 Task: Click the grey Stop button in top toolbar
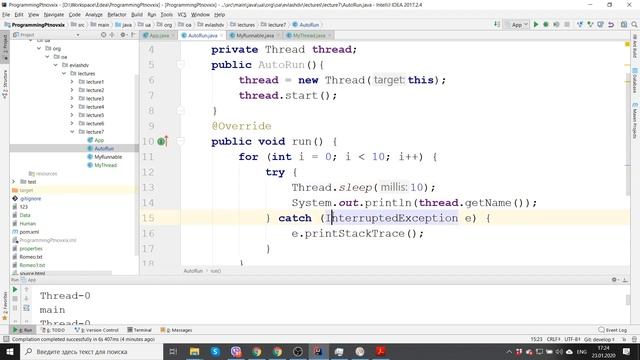pyautogui.click(x=567, y=24)
